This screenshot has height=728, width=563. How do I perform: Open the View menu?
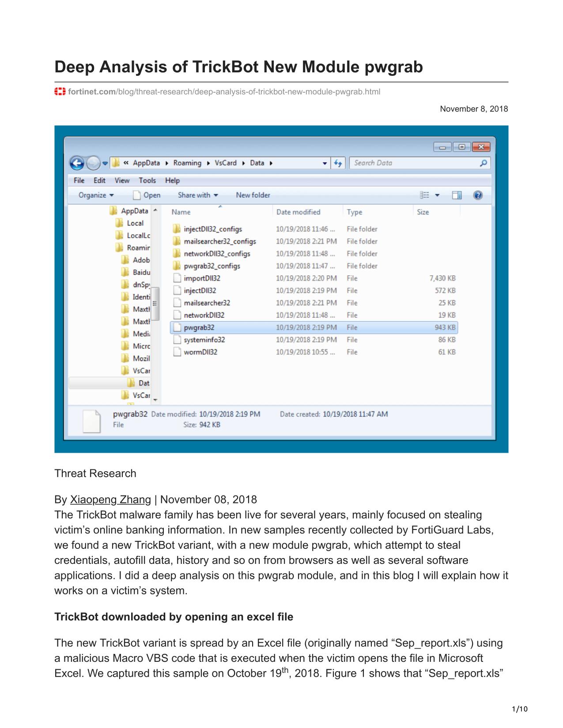(x=122, y=180)
